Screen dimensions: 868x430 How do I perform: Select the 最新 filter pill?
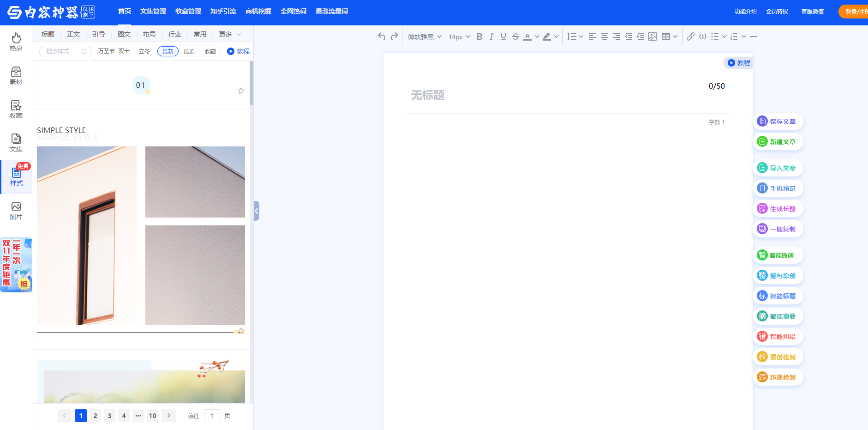tap(168, 51)
